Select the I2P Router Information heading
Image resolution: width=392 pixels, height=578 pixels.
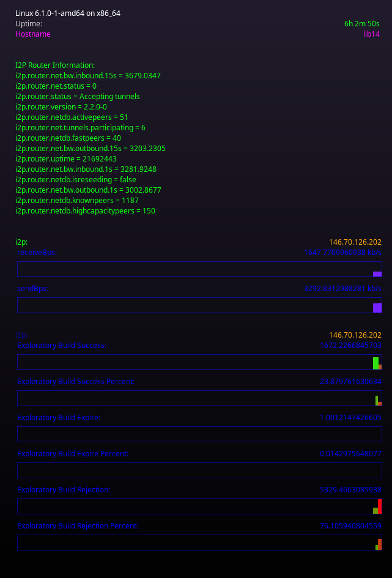click(x=55, y=65)
